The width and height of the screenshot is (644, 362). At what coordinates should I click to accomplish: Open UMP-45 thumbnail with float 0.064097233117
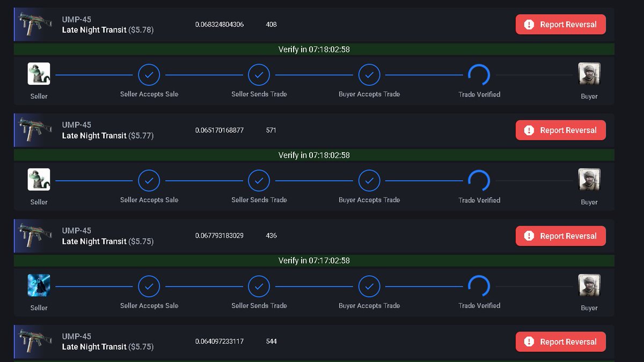point(35,342)
